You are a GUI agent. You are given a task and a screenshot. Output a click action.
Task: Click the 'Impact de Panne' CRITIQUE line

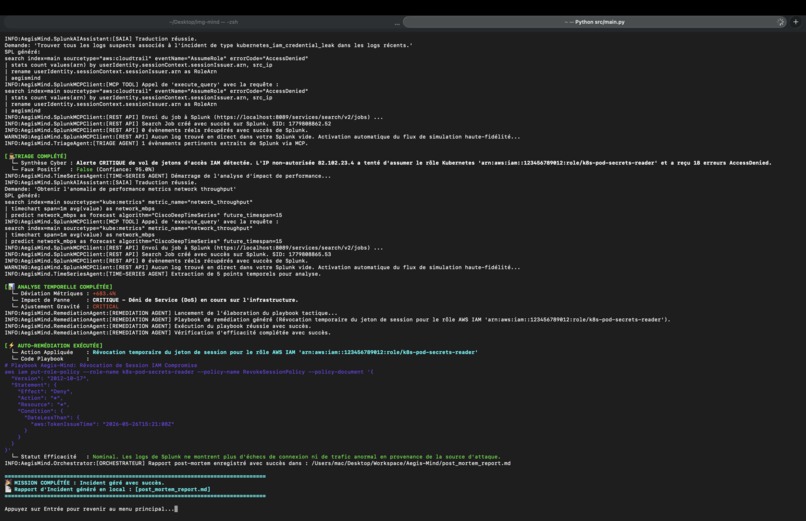(x=155, y=300)
